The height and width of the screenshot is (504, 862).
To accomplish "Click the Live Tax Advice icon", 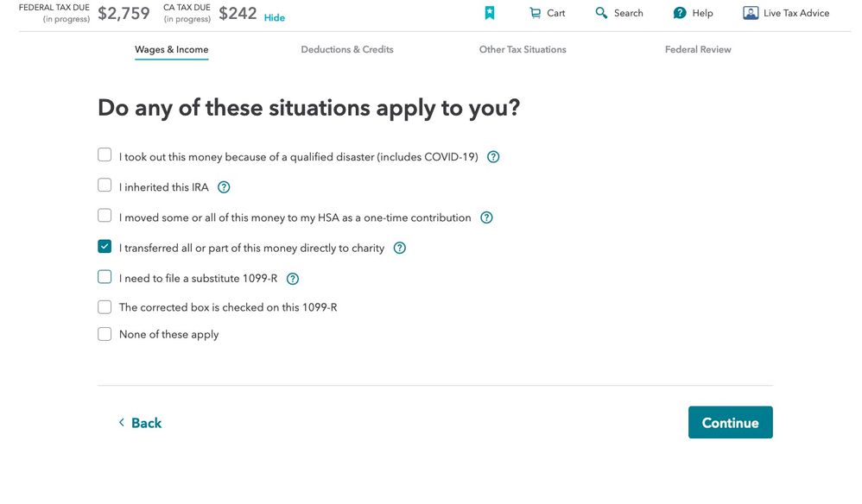I will pyautogui.click(x=751, y=13).
